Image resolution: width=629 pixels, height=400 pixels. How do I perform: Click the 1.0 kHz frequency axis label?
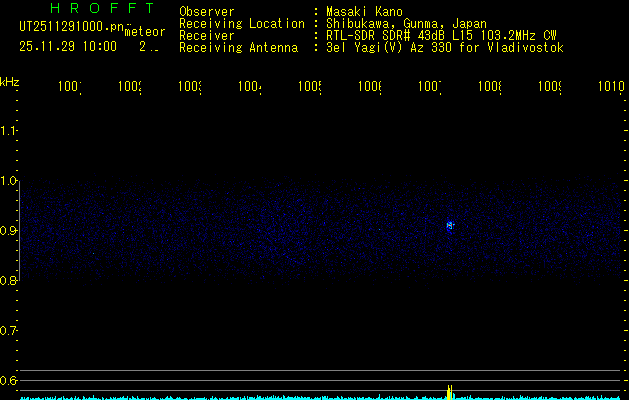click(10, 181)
